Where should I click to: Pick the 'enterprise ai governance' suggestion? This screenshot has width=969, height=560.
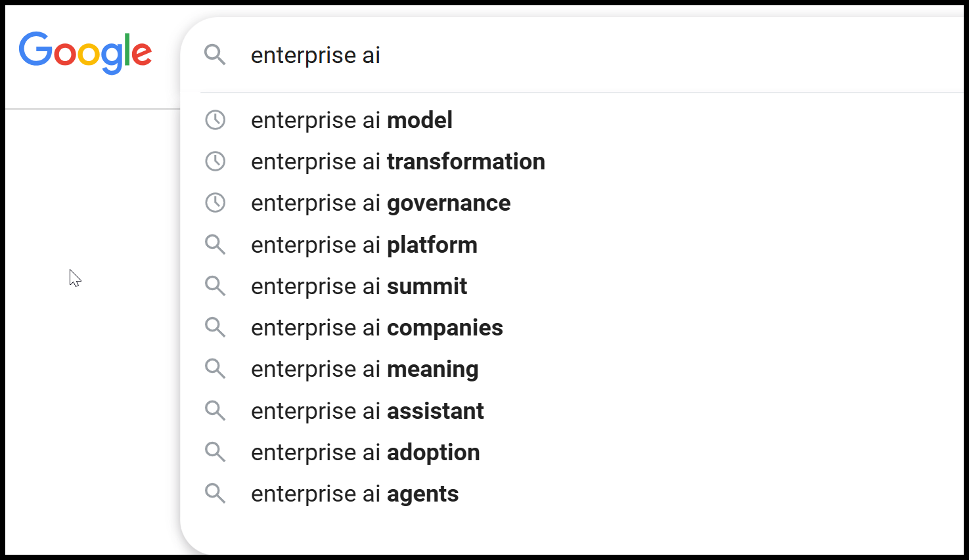click(380, 203)
